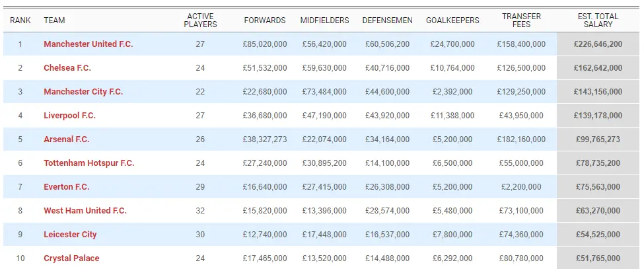
Task: Open the Manchester United F.C. team link
Action: coord(88,44)
